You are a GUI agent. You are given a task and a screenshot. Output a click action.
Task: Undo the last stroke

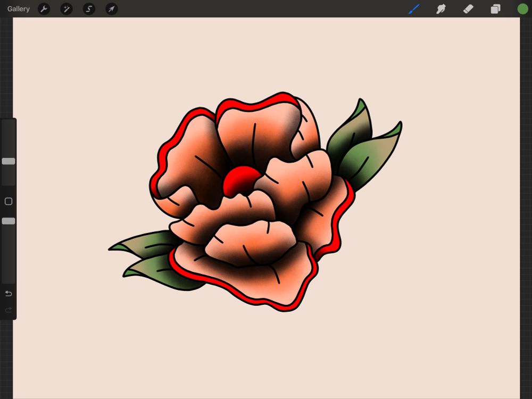click(9, 294)
